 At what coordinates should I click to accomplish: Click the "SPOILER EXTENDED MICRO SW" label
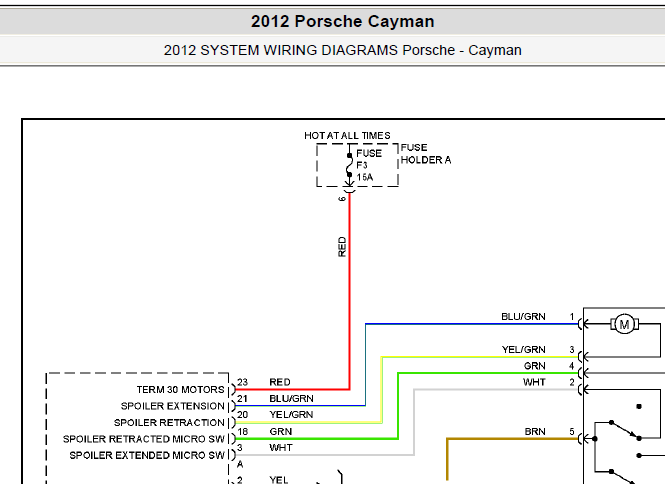tap(147, 455)
